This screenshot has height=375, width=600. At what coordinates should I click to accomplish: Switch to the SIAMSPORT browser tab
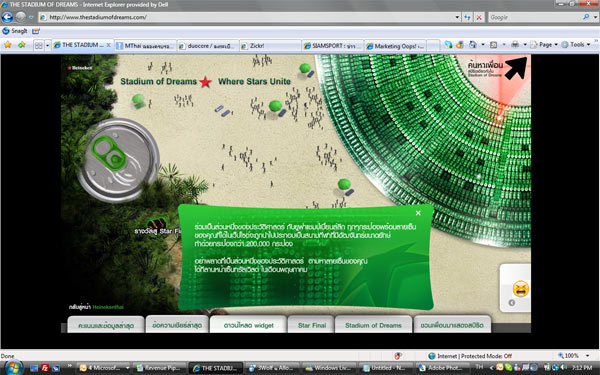tap(333, 46)
